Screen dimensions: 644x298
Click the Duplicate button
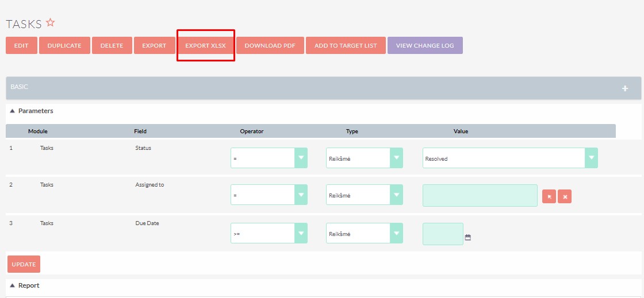pos(64,45)
